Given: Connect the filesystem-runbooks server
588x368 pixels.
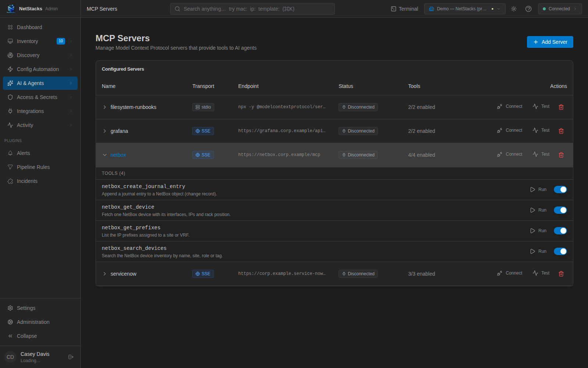Looking at the screenshot, I should point(509,106).
